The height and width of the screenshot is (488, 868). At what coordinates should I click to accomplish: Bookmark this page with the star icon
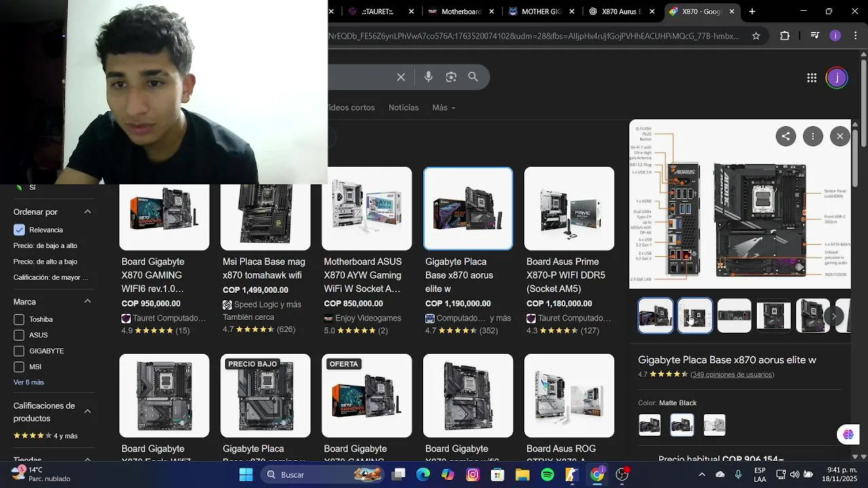point(756,36)
